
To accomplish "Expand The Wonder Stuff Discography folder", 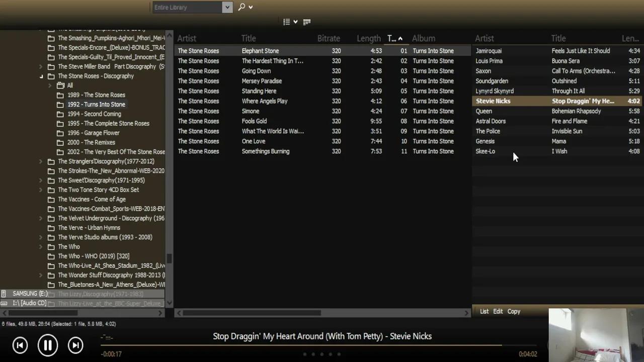I will point(41,276).
